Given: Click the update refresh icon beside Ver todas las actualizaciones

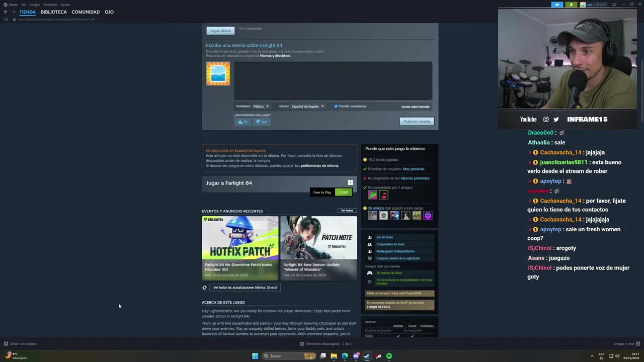Looking at the screenshot, I should (x=204, y=288).
